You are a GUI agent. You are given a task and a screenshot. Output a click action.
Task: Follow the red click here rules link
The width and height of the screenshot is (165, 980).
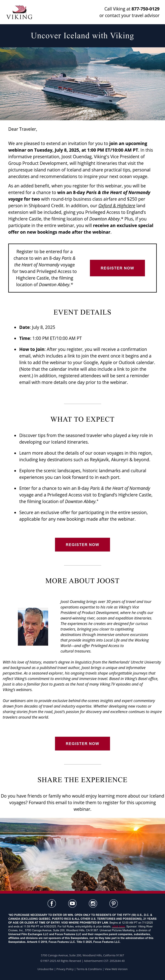point(118,926)
